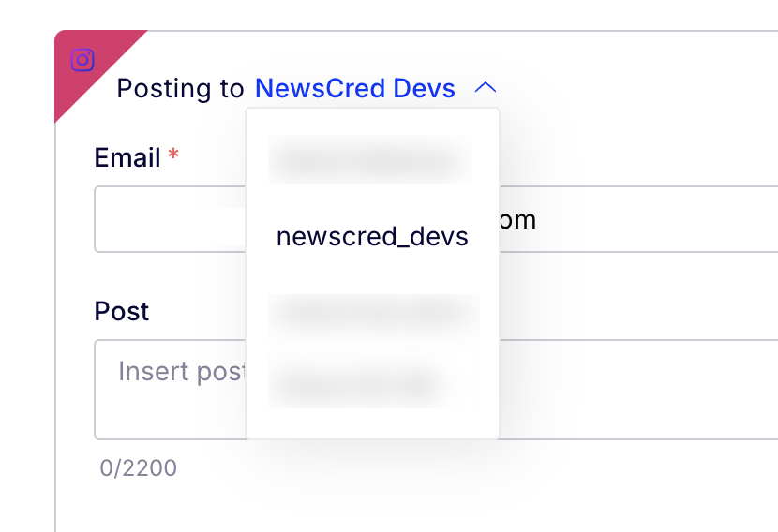Click the Email field label
This screenshot has width=778, height=532.
pyautogui.click(x=127, y=157)
